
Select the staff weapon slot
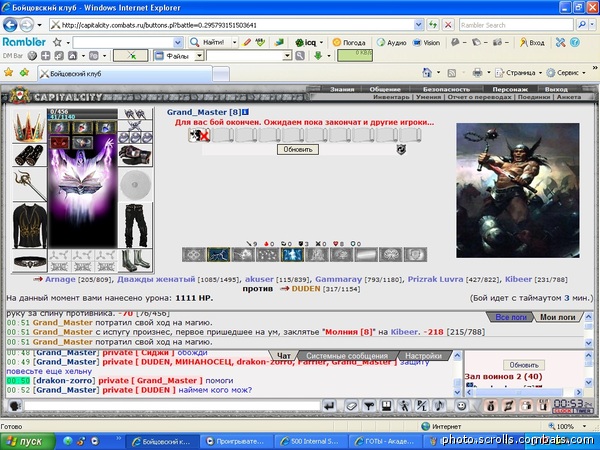29,184
